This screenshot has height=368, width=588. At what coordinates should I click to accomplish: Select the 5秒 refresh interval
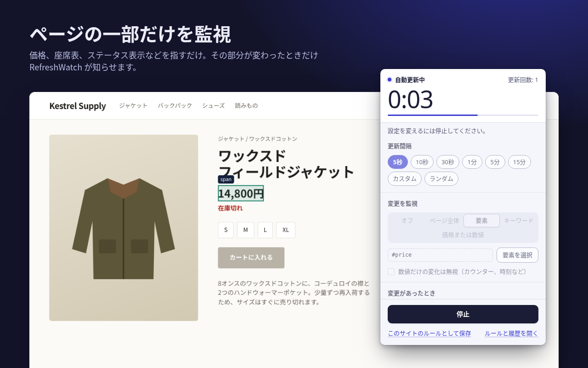pyautogui.click(x=397, y=162)
